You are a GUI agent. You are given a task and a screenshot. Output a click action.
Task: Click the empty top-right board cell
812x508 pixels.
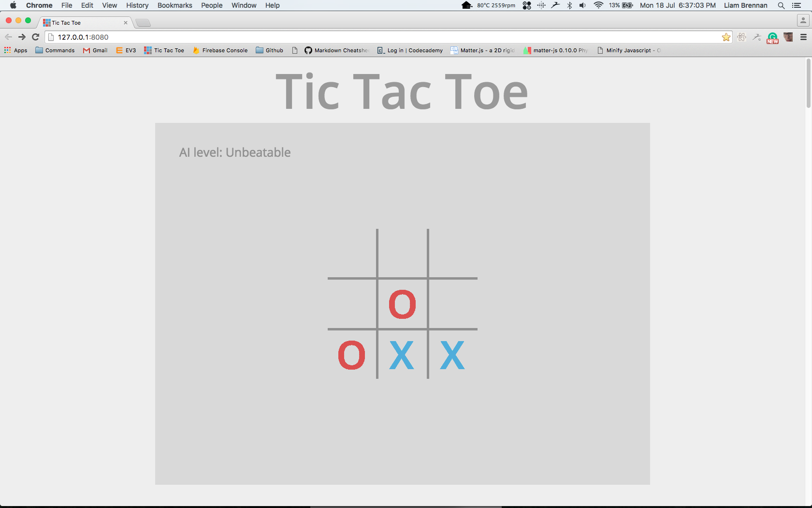pos(453,253)
